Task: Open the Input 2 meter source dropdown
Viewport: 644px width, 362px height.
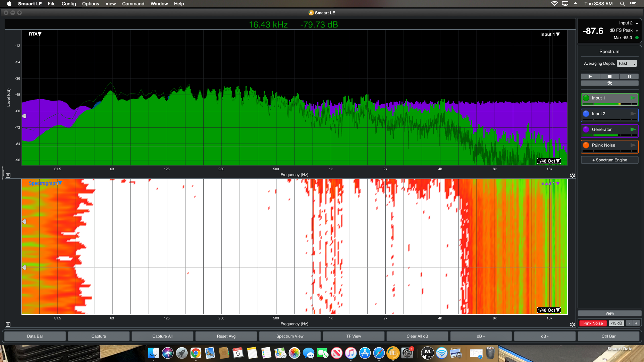Action: click(x=628, y=23)
